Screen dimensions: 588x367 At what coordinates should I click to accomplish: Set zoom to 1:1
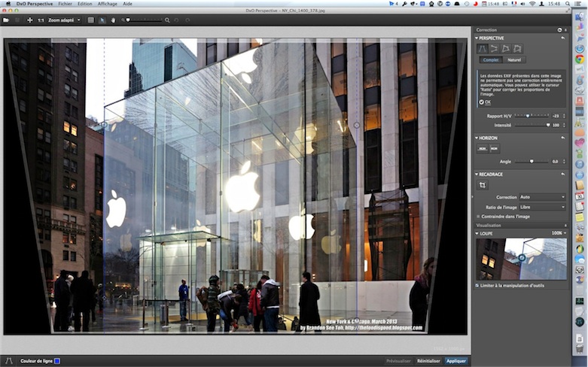(41, 20)
